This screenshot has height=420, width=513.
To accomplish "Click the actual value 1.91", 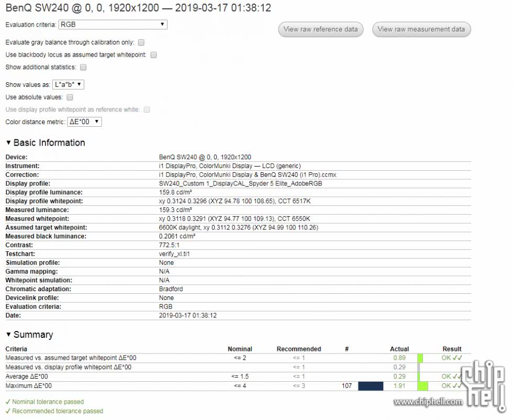I will tap(399, 386).
